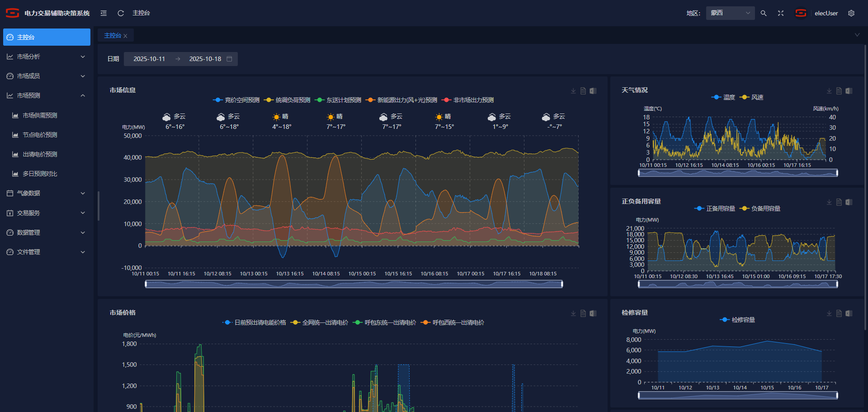The height and width of the screenshot is (412, 868).
Task: Download the 检修容量 chart image
Action: pos(829,313)
